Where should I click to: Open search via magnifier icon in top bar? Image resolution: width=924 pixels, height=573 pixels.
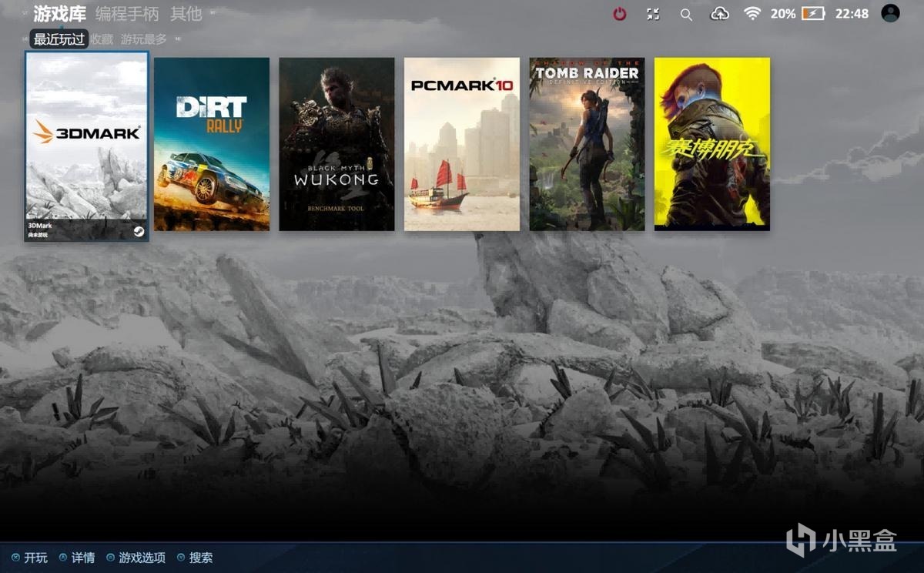pos(686,15)
